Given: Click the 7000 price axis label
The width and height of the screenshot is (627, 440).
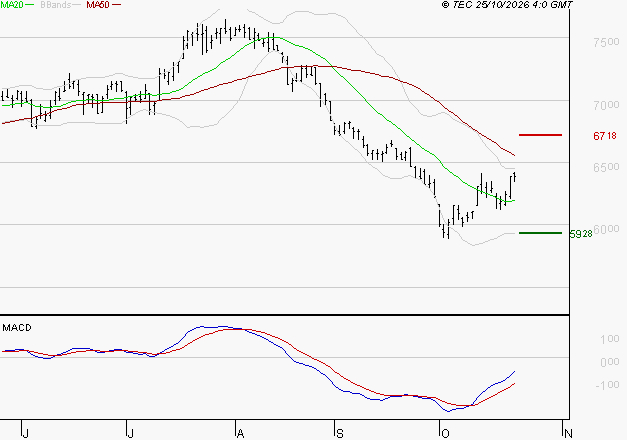Looking at the screenshot, I should tap(607, 105).
